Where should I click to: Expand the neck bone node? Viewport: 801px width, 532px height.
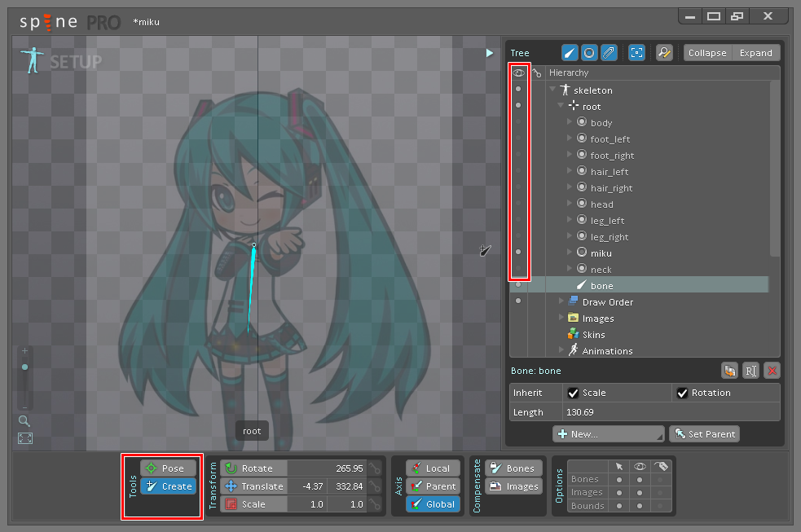[x=570, y=268]
